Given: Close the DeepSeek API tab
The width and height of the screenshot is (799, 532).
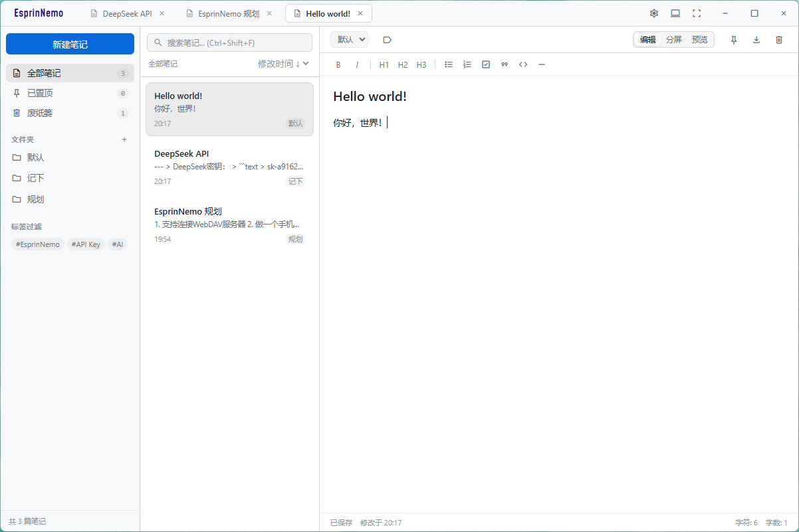Looking at the screenshot, I should (x=162, y=13).
